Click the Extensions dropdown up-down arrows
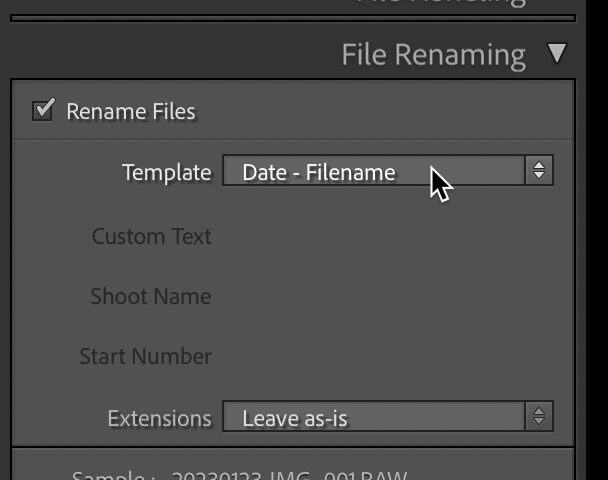 coord(539,416)
